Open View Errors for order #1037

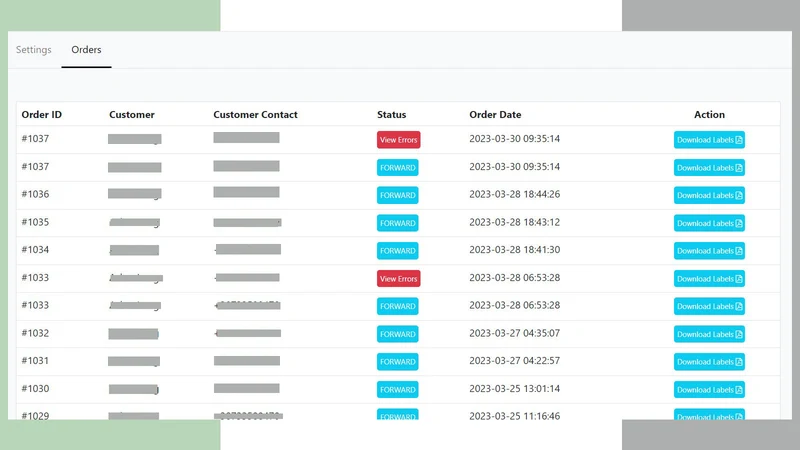pyautogui.click(x=398, y=140)
